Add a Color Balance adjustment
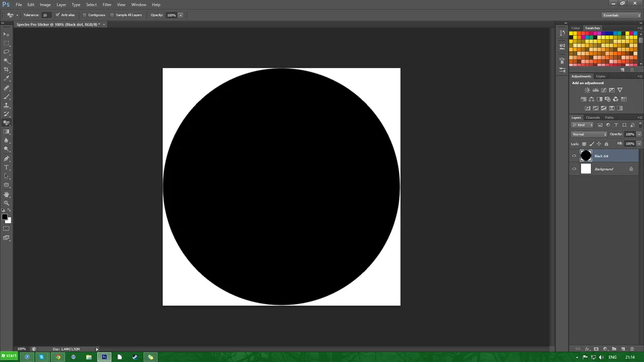This screenshot has width=644, height=362. coord(591,99)
